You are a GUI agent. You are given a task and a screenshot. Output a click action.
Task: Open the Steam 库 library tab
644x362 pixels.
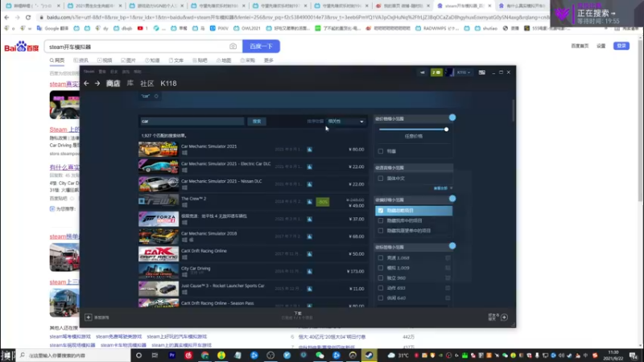[x=130, y=84]
